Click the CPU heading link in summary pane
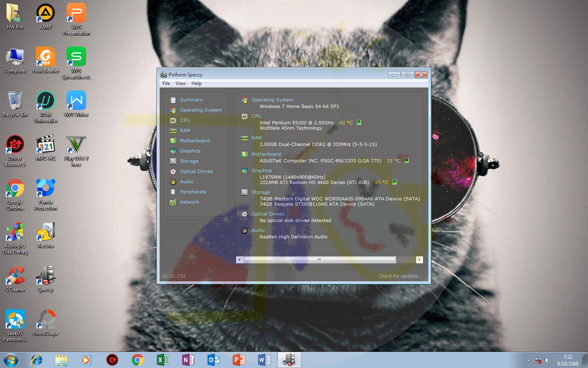Image resolution: width=588 pixels, height=368 pixels. click(256, 116)
